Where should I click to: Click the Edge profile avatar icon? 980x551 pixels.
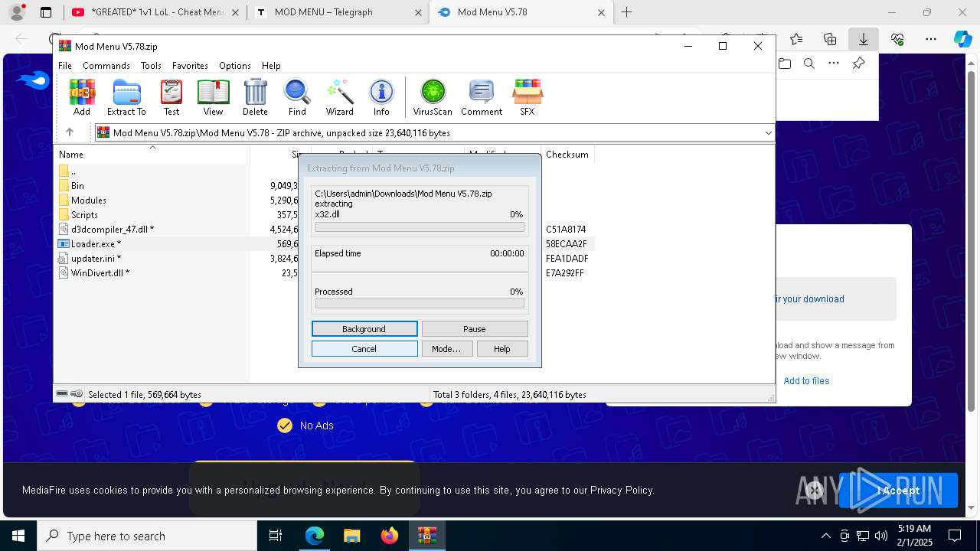17,12
